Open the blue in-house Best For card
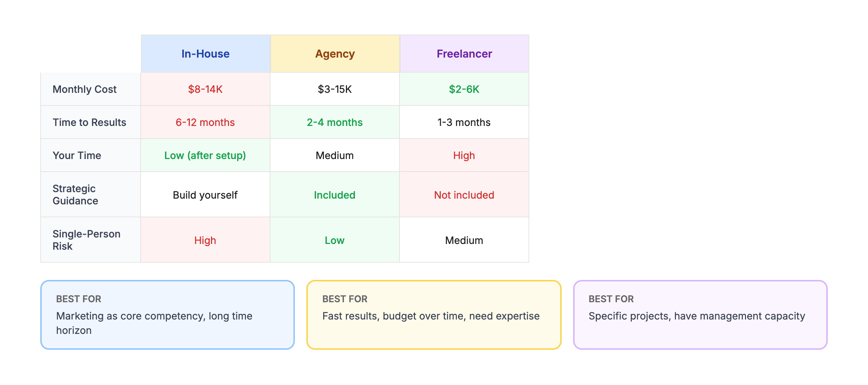868x385 pixels. (168, 315)
